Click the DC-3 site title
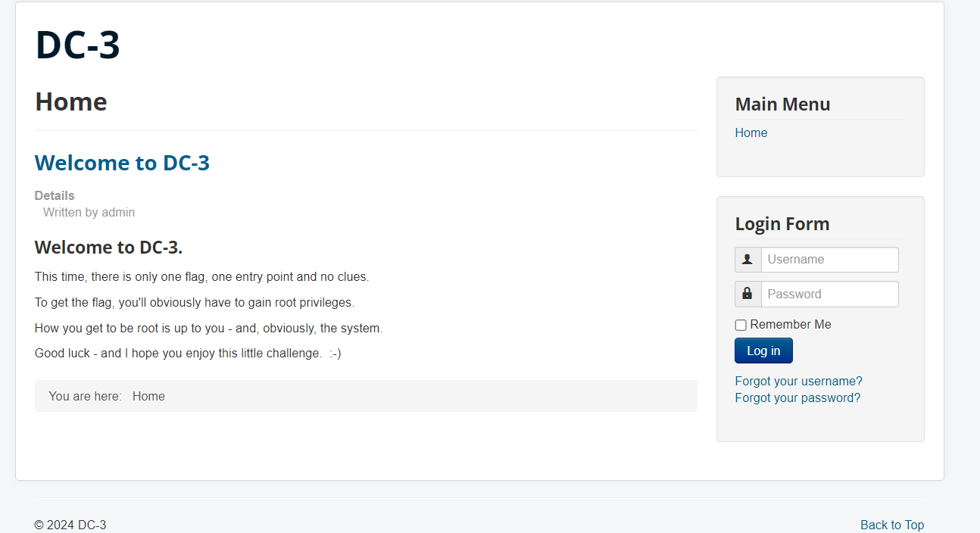This screenshot has width=980, height=533. [78, 45]
